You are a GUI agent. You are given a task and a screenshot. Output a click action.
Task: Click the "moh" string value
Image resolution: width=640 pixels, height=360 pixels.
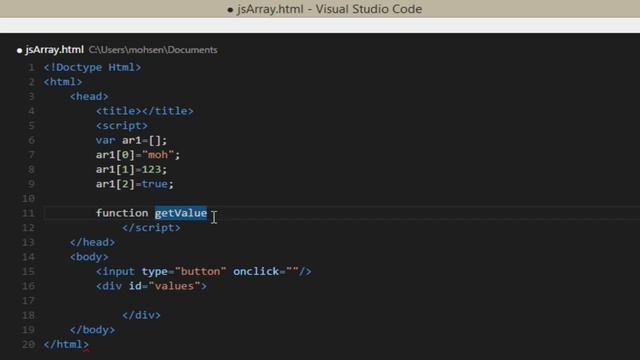(158, 155)
